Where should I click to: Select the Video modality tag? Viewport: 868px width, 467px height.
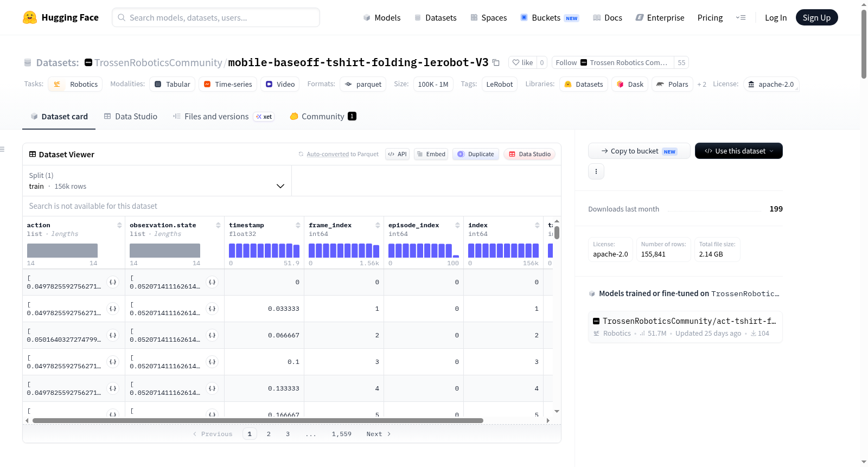click(x=280, y=84)
